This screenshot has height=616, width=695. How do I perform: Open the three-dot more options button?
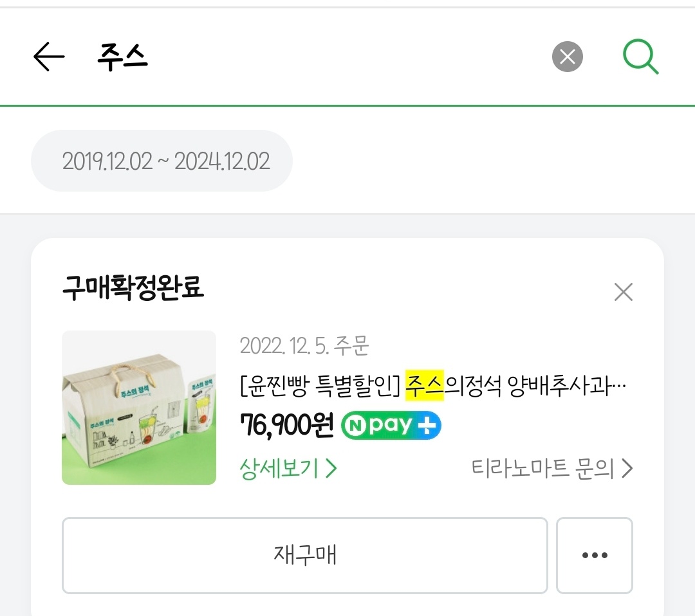pos(594,555)
